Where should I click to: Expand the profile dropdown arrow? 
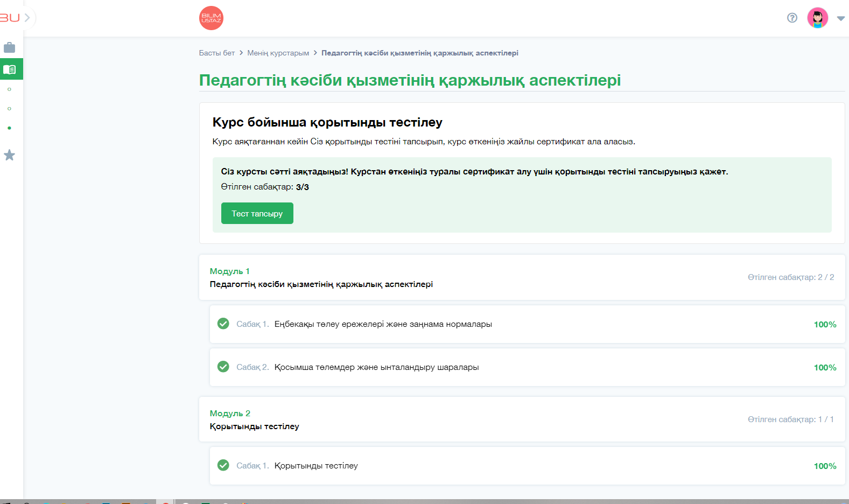[840, 18]
